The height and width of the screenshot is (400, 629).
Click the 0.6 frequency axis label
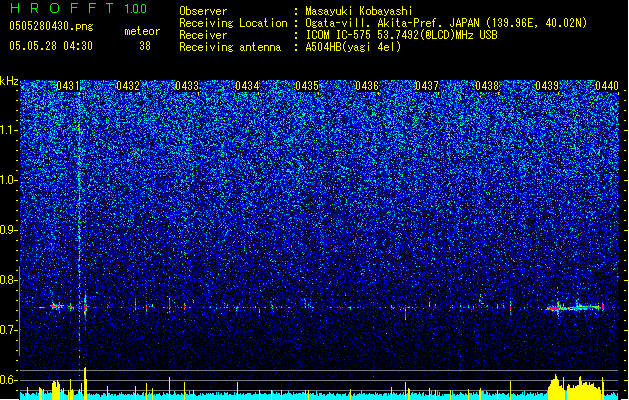(8, 380)
